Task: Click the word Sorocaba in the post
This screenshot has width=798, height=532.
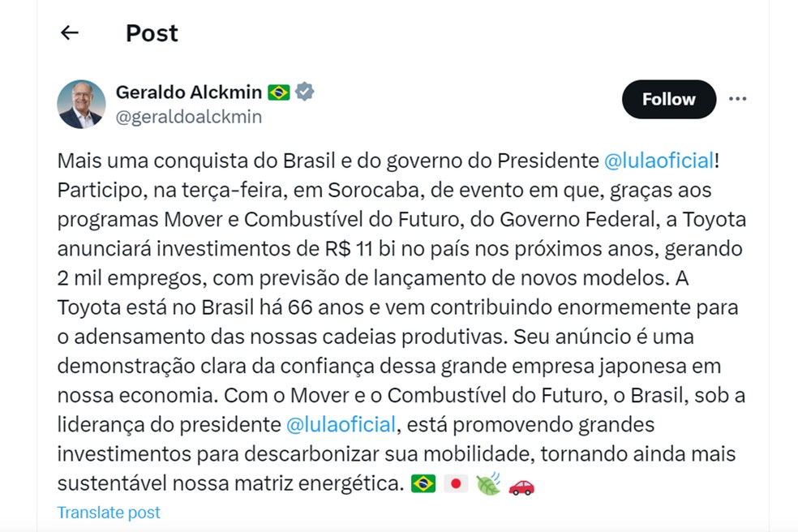Action: tap(369, 190)
